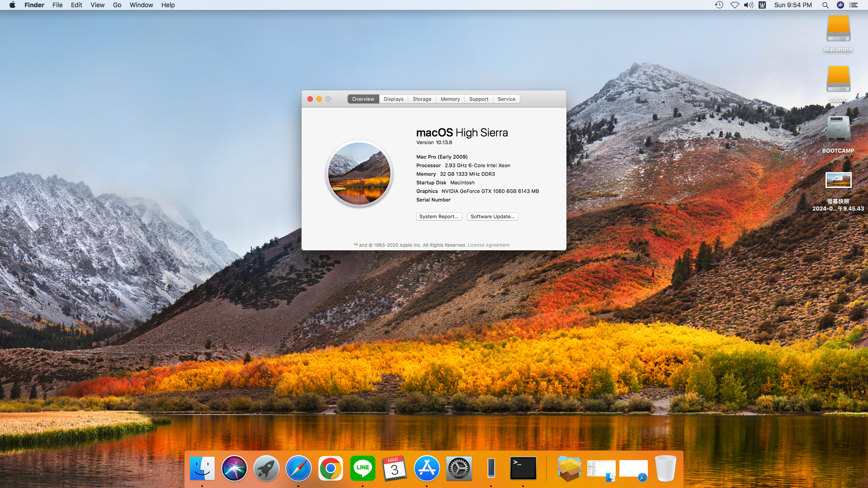Image resolution: width=868 pixels, height=488 pixels.
Task: Open System Preferences from the Dock
Action: pos(458,469)
